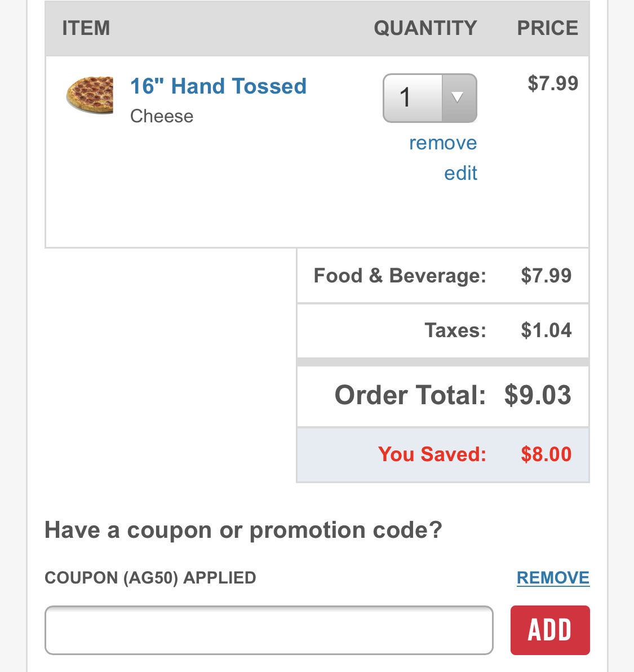
Task: Click the COUPON (AG50) APPLIED label
Action: (150, 578)
